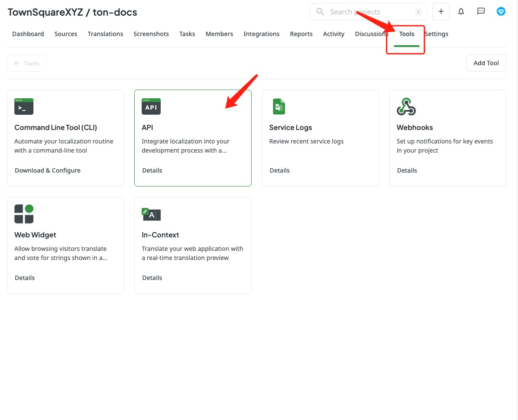Focus the Search projects field

[x=368, y=12]
